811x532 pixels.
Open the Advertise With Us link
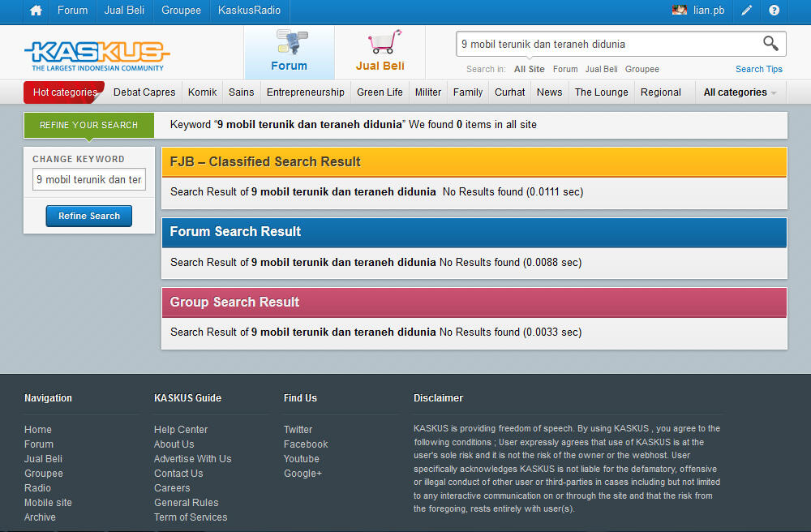point(192,458)
